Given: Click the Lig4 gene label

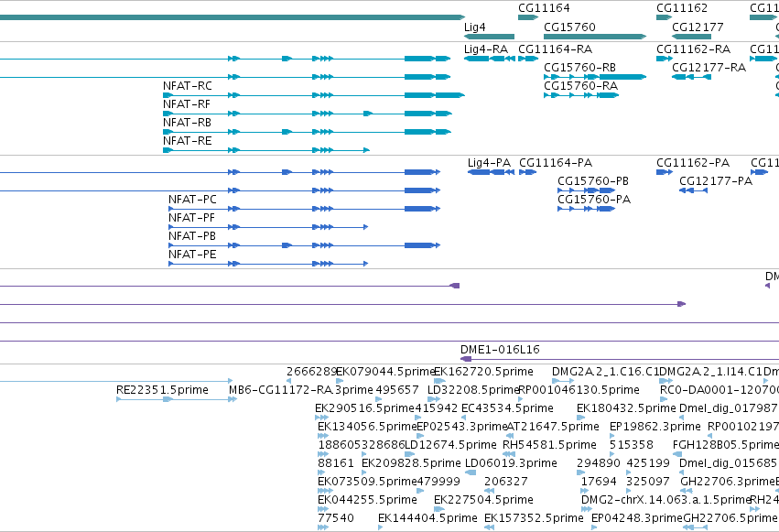Looking at the screenshot, I should click(x=474, y=27).
